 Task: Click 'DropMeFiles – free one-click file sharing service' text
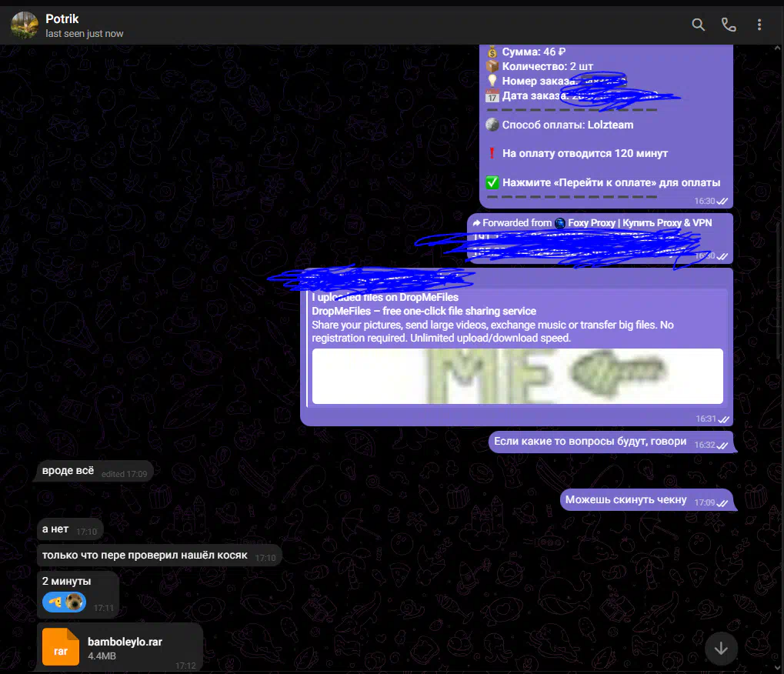(x=423, y=311)
